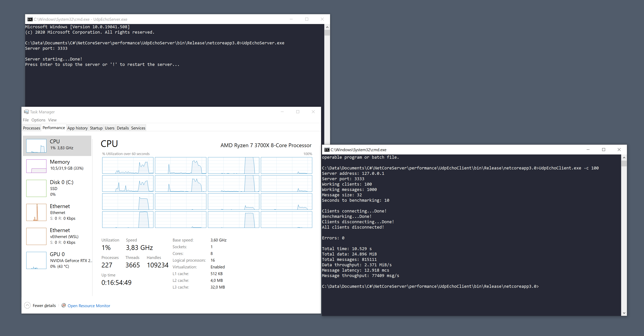
Task: Click the Resource Monitor icon beside the link
Action: 64,305
